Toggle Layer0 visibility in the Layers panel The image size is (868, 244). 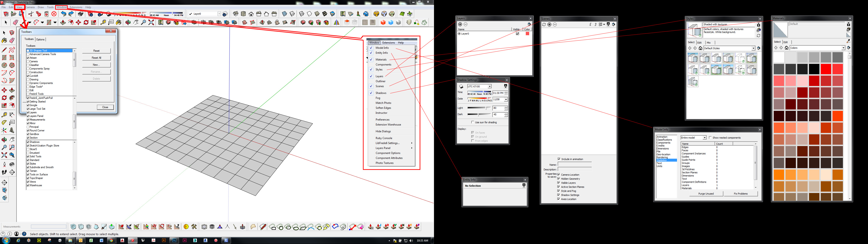click(x=517, y=33)
